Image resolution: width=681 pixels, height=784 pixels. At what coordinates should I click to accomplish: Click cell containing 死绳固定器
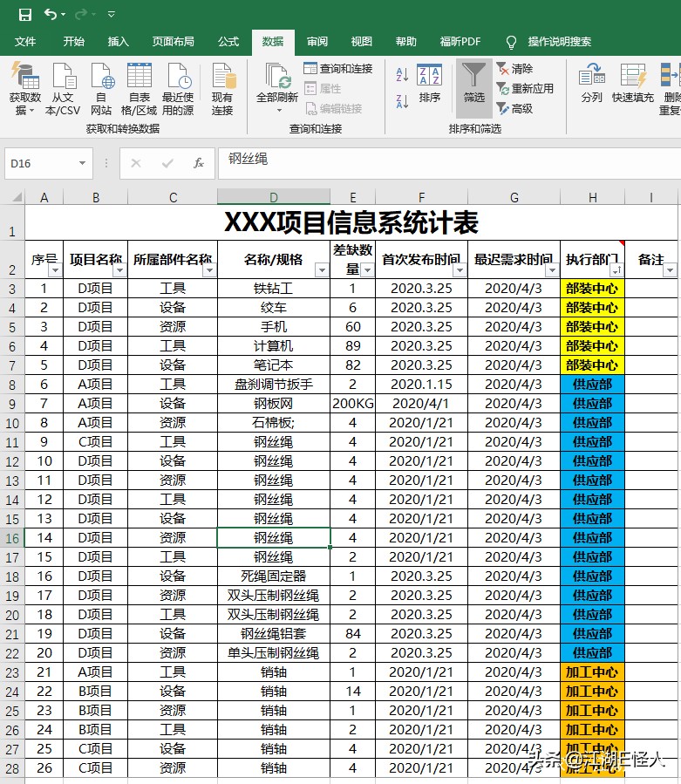274,576
